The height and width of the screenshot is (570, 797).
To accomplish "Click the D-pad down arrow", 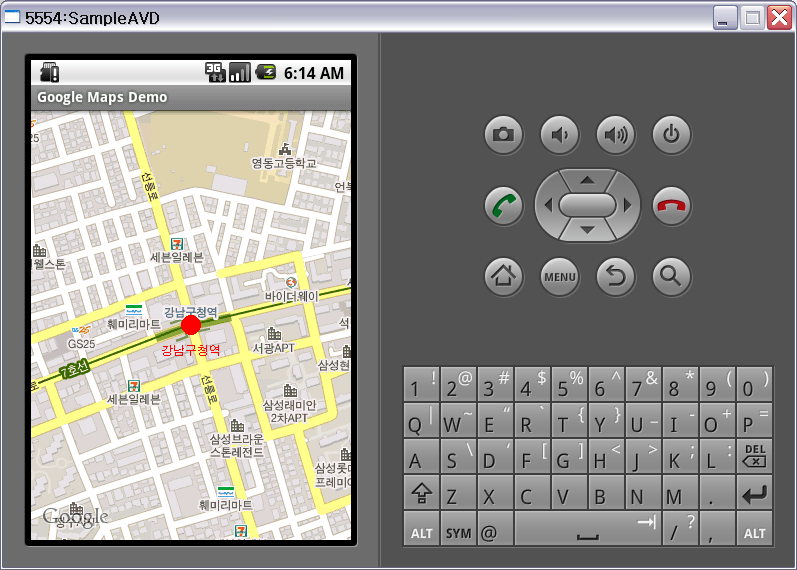I will point(588,231).
